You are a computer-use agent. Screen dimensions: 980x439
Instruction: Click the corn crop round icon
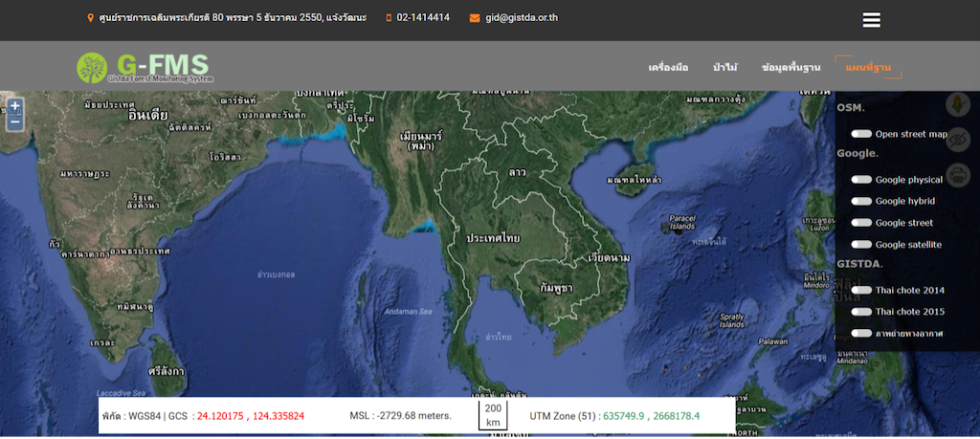pyautogui.click(x=957, y=104)
